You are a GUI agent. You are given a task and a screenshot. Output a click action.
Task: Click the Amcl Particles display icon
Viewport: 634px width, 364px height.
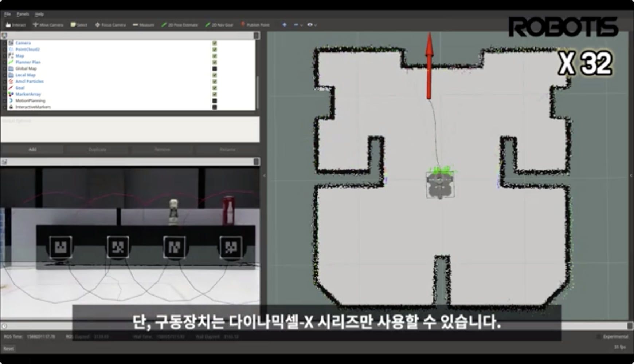(11, 81)
